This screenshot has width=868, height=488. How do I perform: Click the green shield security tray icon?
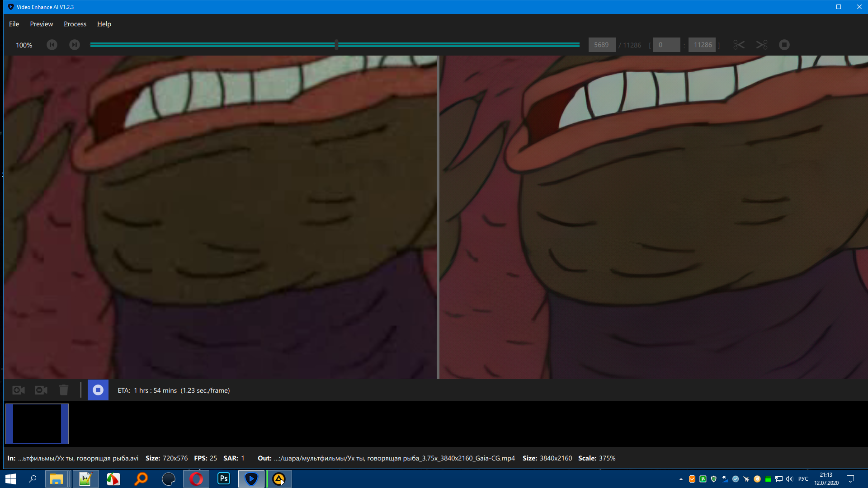point(714,479)
